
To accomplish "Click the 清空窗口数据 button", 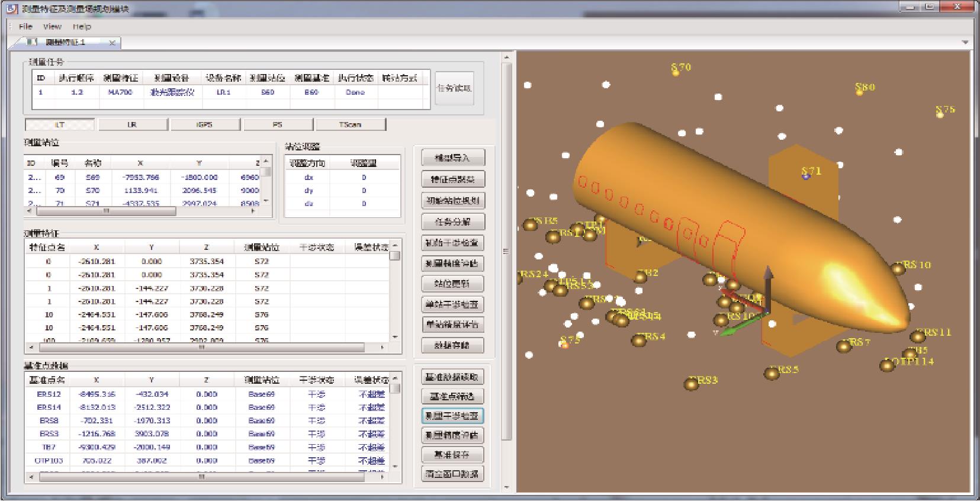I will click(x=453, y=474).
